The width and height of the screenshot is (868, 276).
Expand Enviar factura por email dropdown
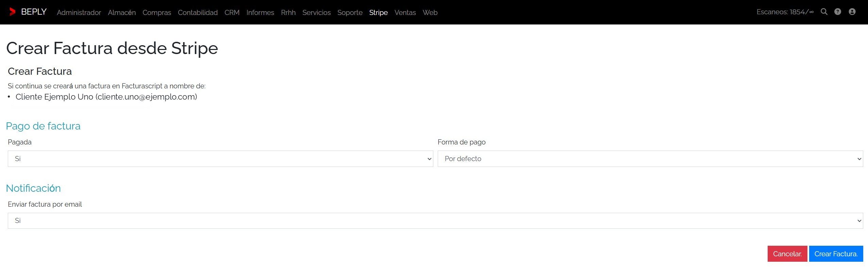(435, 221)
